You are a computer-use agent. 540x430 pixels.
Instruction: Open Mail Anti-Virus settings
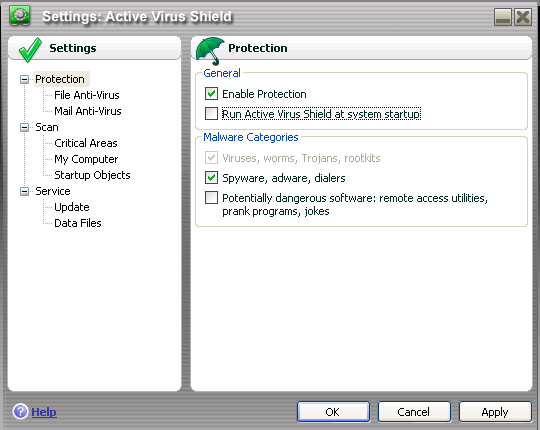pyautogui.click(x=88, y=111)
